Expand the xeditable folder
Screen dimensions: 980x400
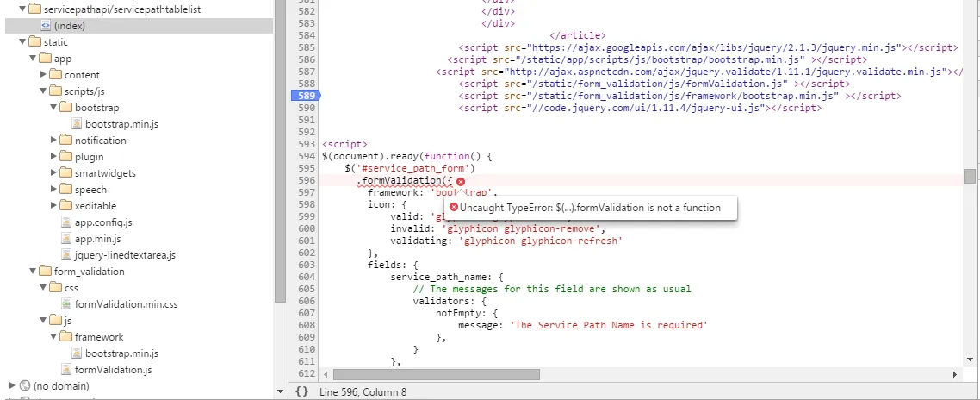click(53, 205)
